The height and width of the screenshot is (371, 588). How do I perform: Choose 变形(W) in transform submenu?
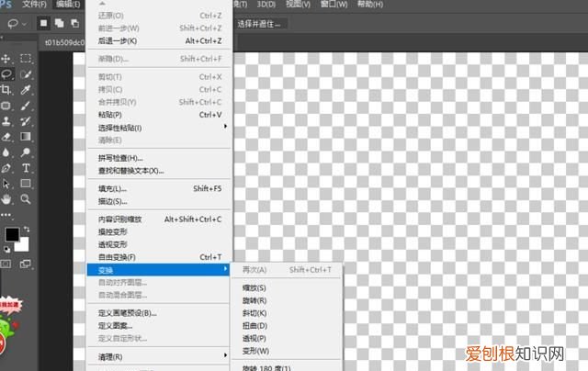click(x=287, y=351)
